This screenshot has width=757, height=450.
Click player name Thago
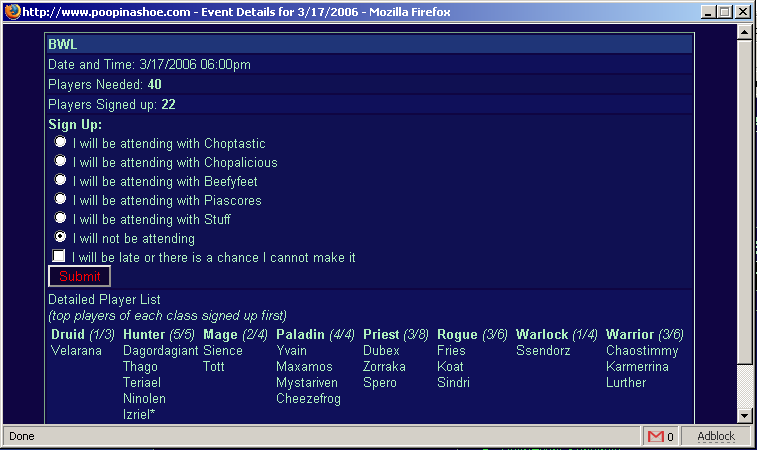point(140,367)
